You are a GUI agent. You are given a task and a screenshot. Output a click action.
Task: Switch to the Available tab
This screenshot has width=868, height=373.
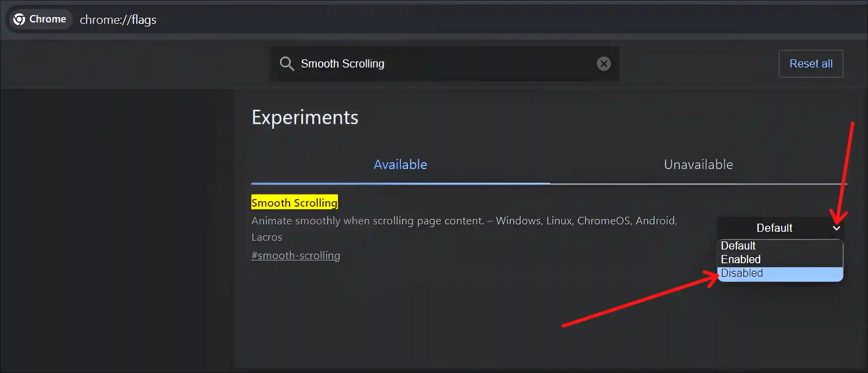tap(400, 165)
